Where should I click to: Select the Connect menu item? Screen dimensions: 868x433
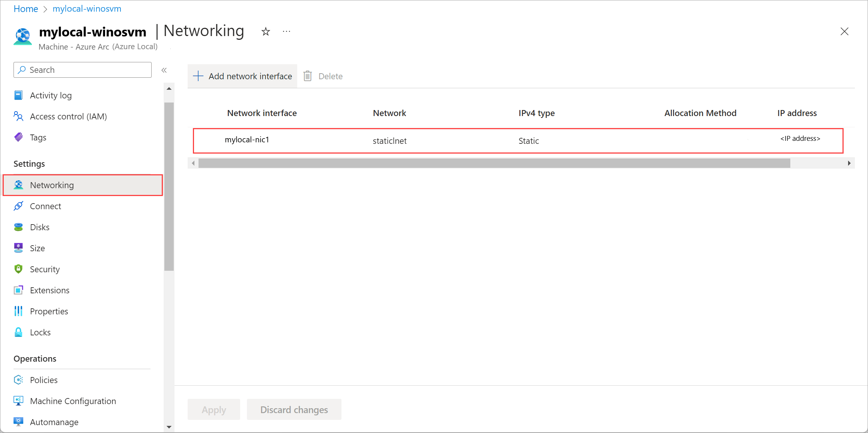pos(45,206)
